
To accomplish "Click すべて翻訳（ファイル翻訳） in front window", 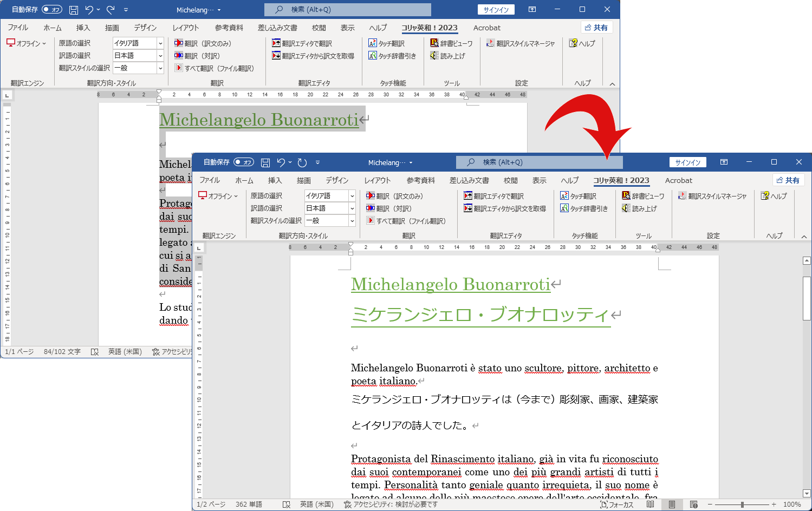I will [406, 221].
